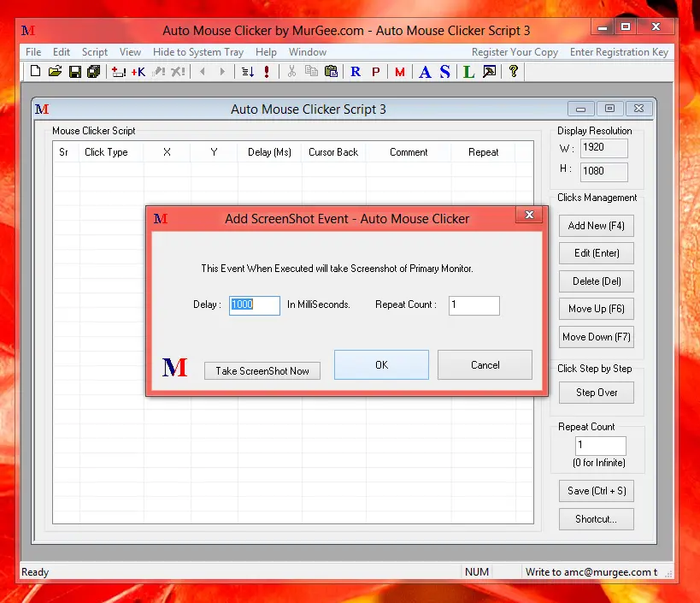The image size is (700, 603).
Task: Click the Save (Ctrl + S) button
Action: (597, 491)
